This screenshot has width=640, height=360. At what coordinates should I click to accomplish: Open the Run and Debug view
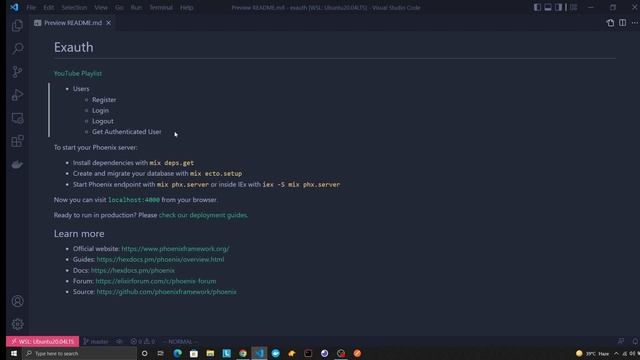[17, 95]
